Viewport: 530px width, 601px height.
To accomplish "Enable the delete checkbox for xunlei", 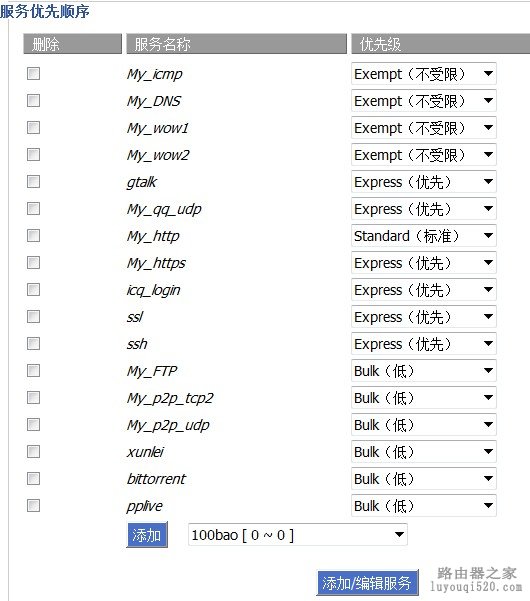I will (x=33, y=452).
